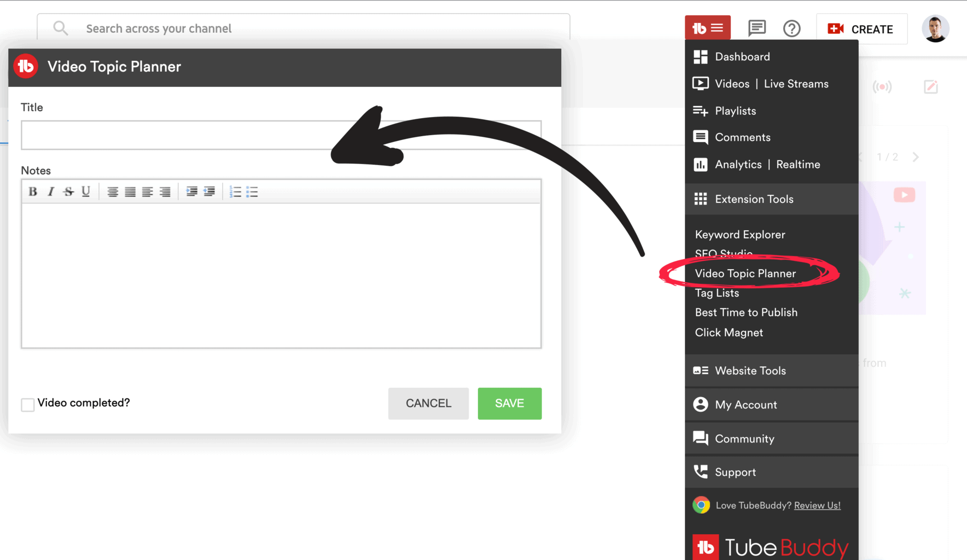Click the Playlists add-list icon

pyautogui.click(x=701, y=111)
